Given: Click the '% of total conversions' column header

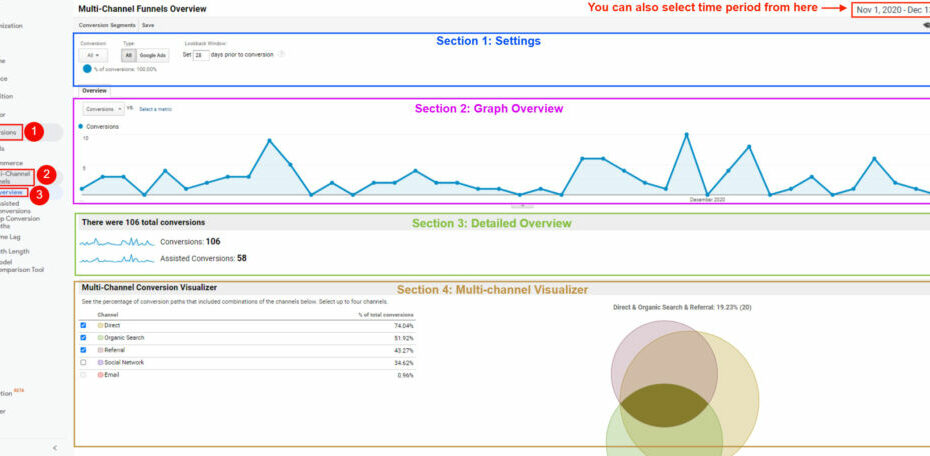Looking at the screenshot, I should tap(386, 315).
